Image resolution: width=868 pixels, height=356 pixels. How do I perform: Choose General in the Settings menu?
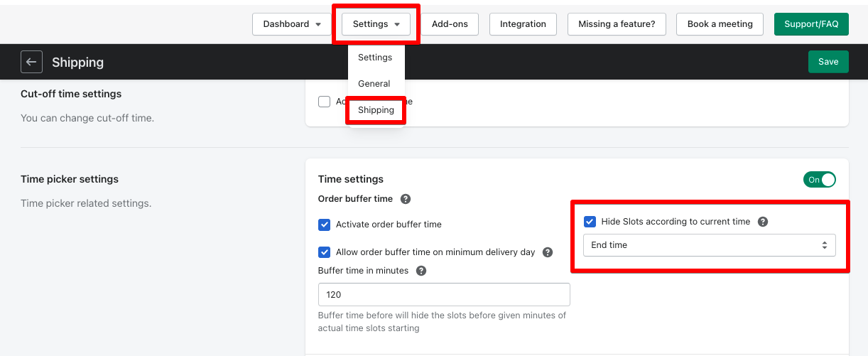point(374,84)
